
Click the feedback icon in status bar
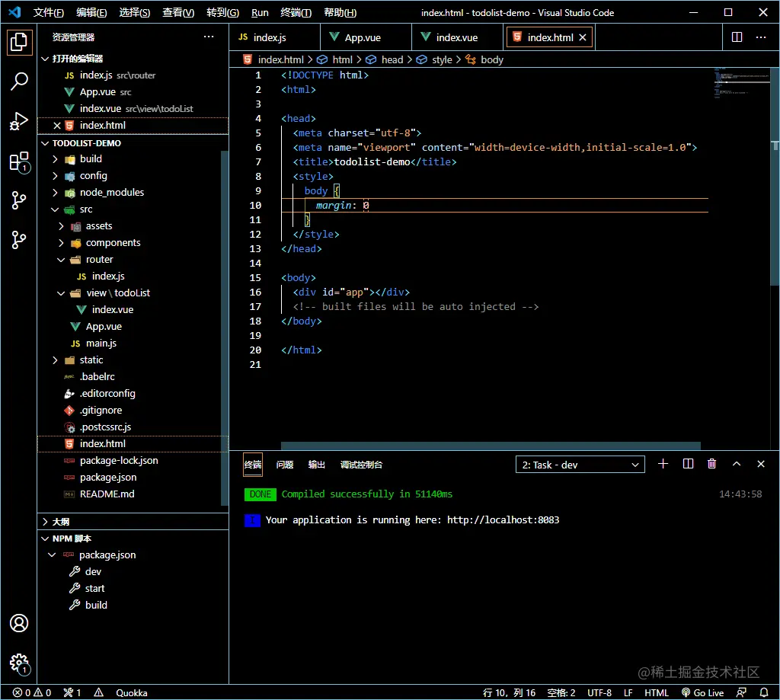[741, 692]
